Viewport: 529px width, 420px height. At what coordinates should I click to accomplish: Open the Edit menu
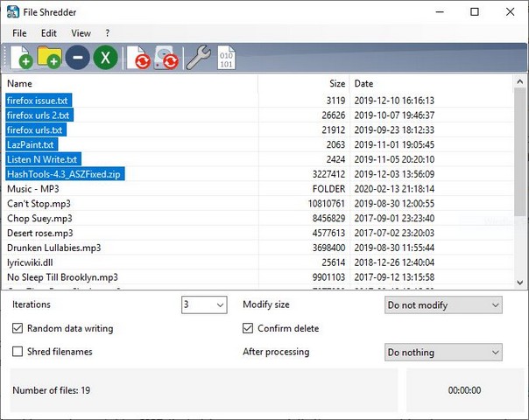[x=48, y=33]
